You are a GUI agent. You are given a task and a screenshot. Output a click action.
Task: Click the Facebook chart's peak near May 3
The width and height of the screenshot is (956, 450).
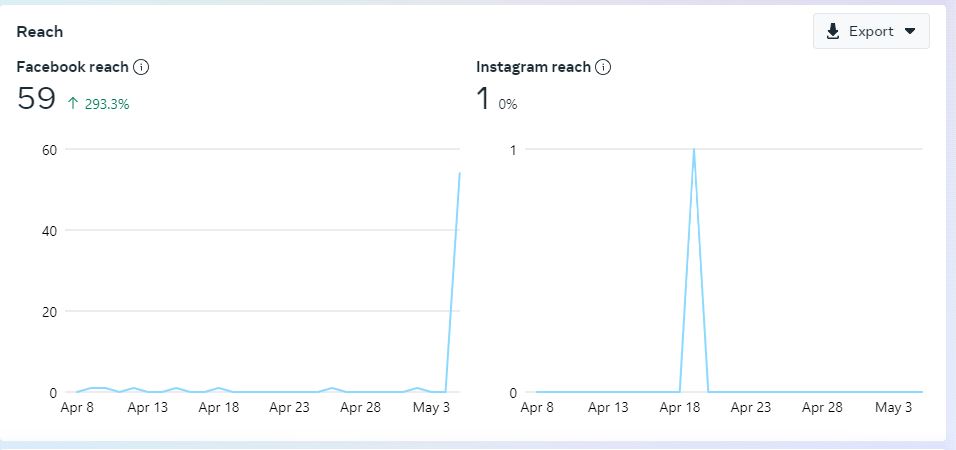[x=459, y=174]
